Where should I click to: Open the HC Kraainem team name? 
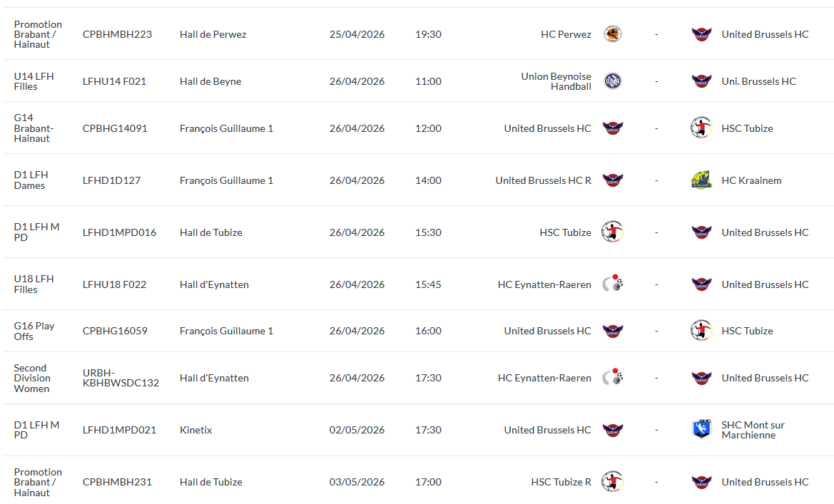click(751, 180)
